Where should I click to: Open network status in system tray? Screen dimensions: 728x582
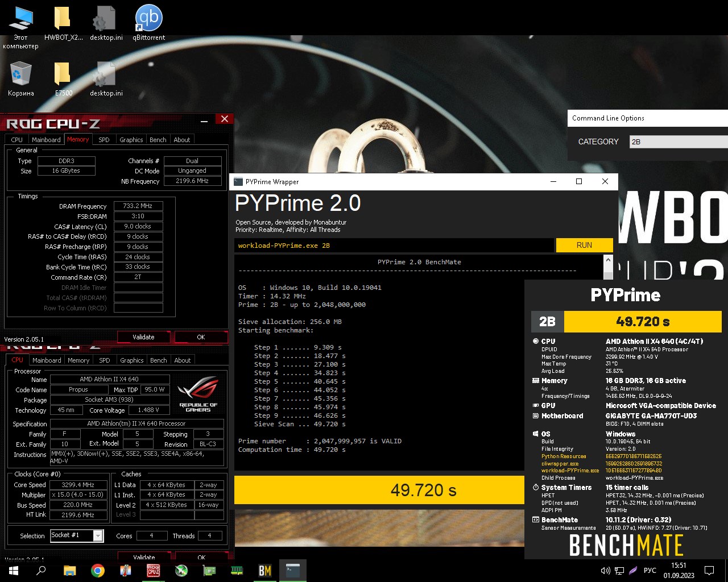[x=619, y=571]
